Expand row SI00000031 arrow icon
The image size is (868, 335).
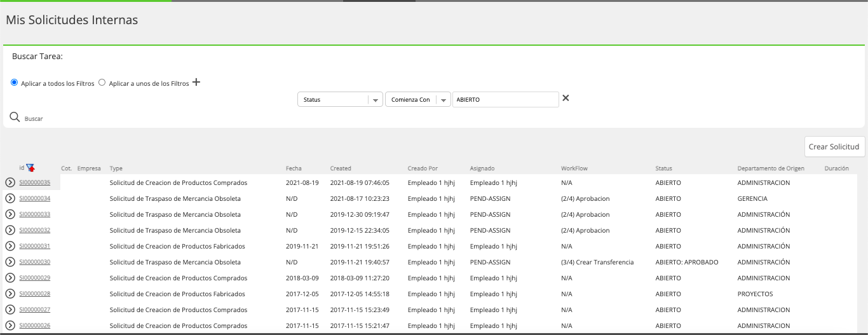coord(10,246)
